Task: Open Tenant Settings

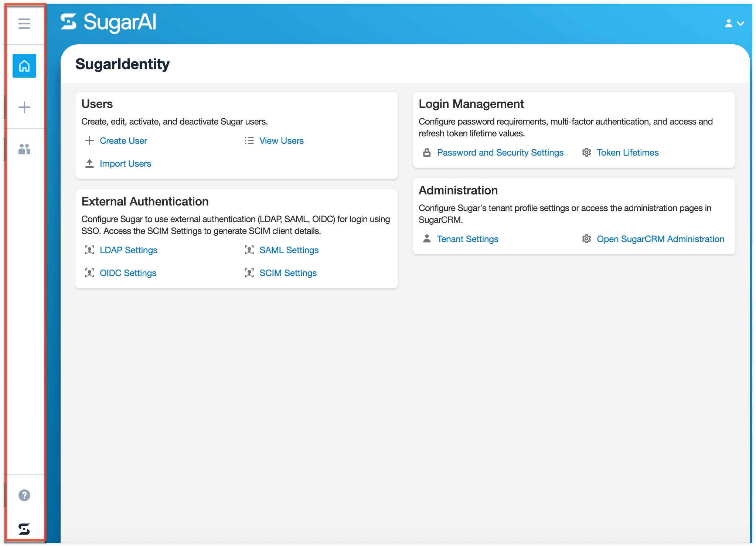Action: tap(468, 239)
